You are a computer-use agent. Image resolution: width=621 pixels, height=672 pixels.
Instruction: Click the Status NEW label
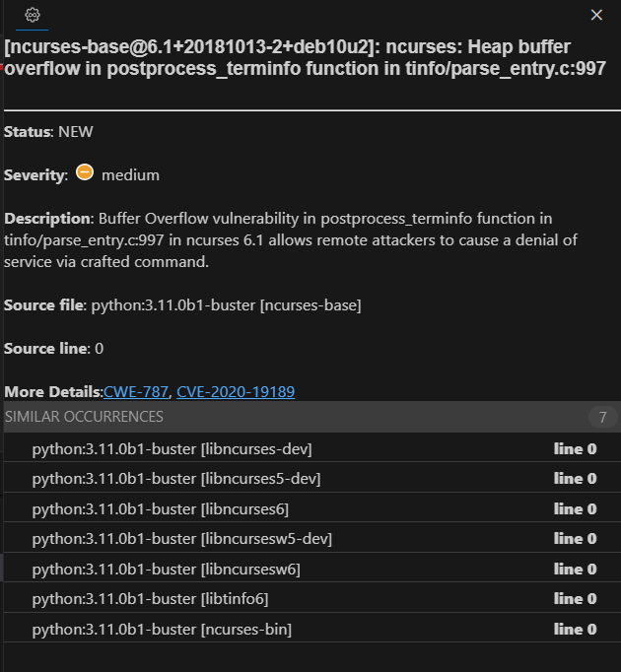(x=48, y=131)
